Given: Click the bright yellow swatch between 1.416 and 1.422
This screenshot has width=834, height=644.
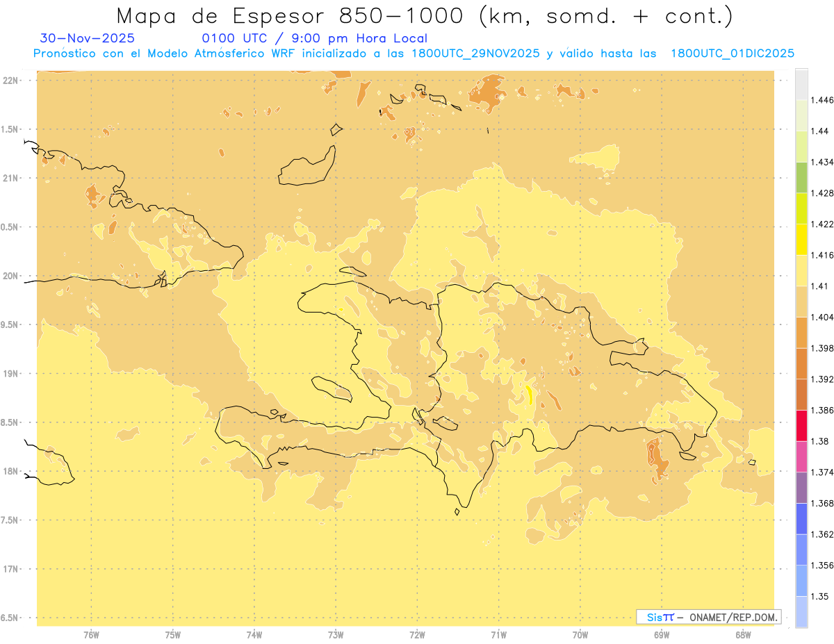Looking at the screenshot, I should (x=801, y=239).
